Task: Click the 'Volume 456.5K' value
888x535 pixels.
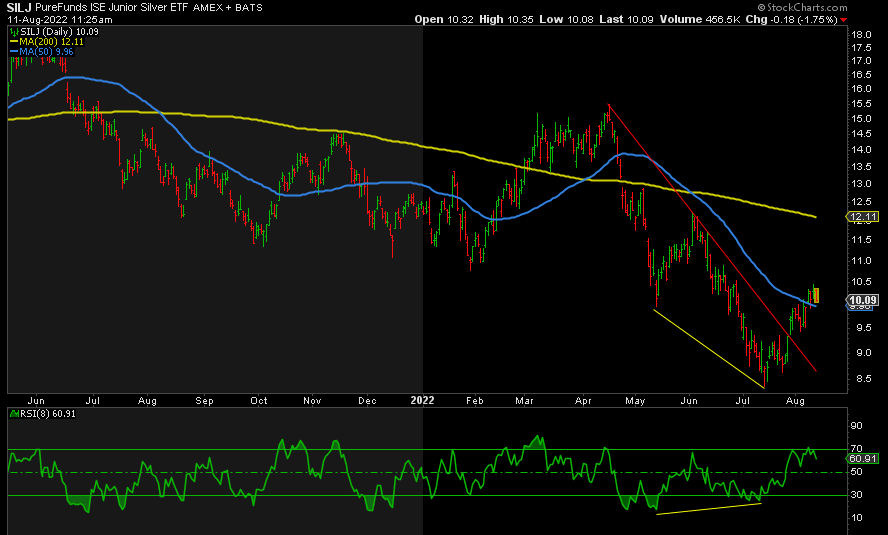Action: pyautogui.click(x=700, y=19)
